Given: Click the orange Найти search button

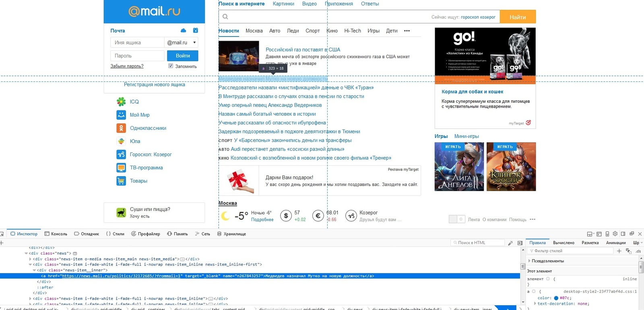Looking at the screenshot, I should coord(518,17).
